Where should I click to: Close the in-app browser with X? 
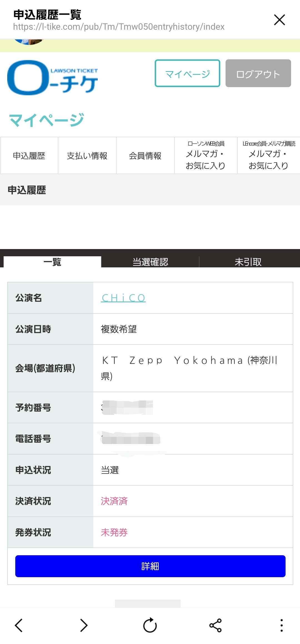pos(279,20)
